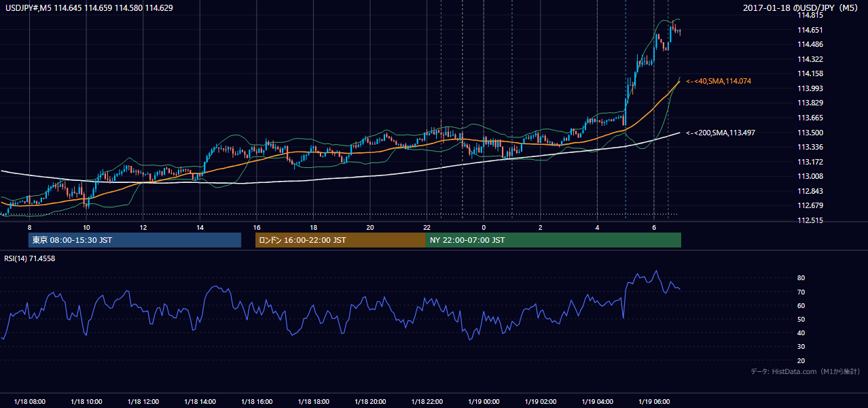Click the Tokyo 08:00-15:30 JST session bar

click(135, 240)
